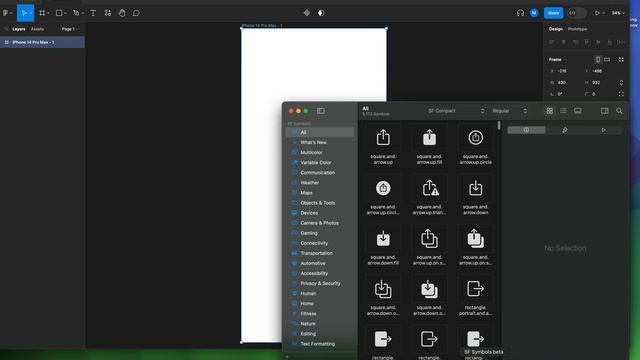Open the Figma main menu icon
Screen dimensions: 640x360
pyautogui.click(x=7, y=13)
